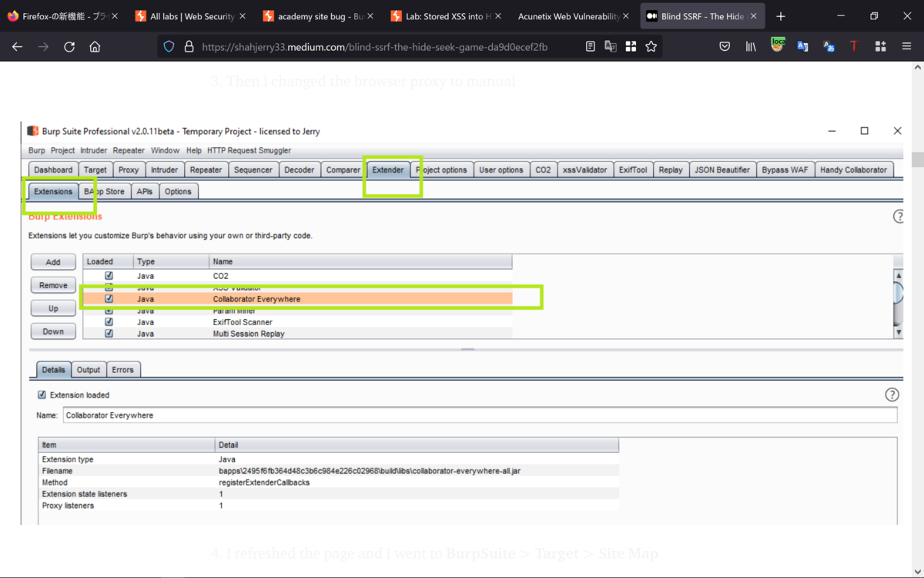Switch to the Target tab
This screenshot has height=578, width=924.
(95, 170)
